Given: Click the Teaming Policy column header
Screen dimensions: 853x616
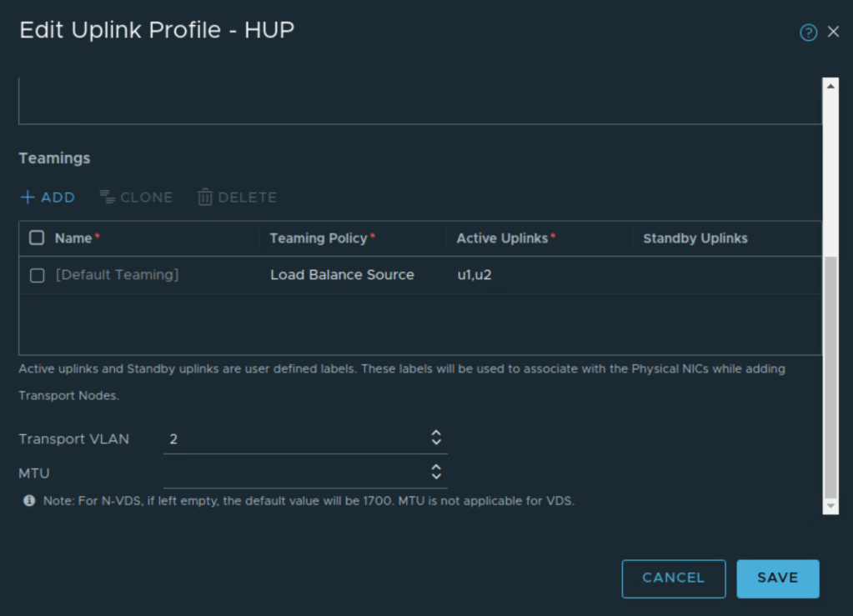Looking at the screenshot, I should click(319, 238).
